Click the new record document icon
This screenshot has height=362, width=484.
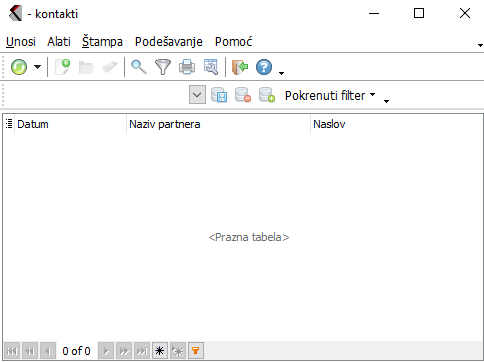click(x=62, y=67)
